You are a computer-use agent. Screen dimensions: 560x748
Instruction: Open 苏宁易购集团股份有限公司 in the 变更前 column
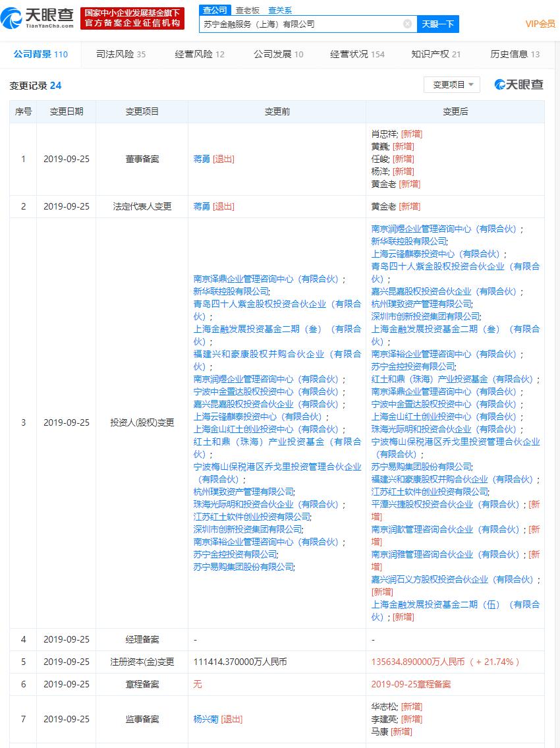pyautogui.click(x=244, y=567)
